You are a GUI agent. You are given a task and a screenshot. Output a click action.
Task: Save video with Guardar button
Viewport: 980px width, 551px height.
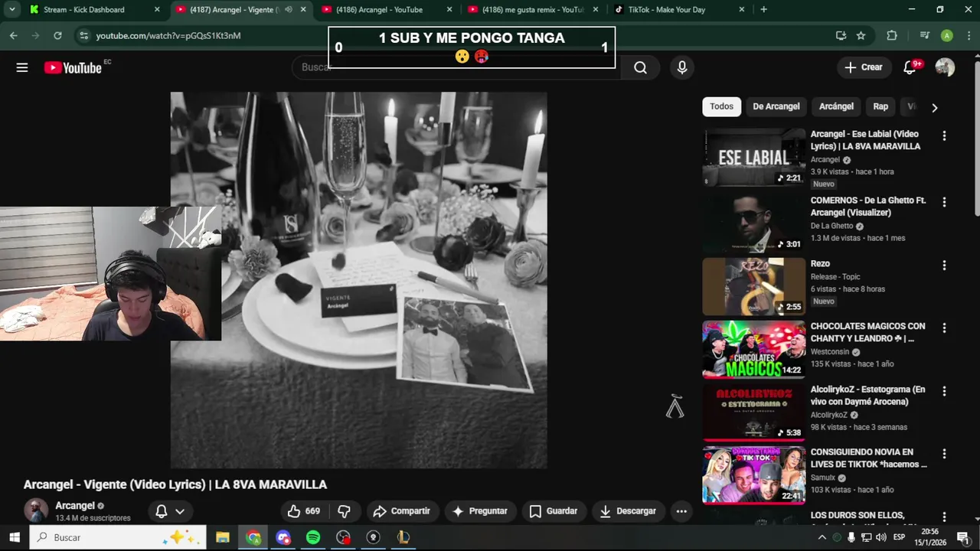554,511
